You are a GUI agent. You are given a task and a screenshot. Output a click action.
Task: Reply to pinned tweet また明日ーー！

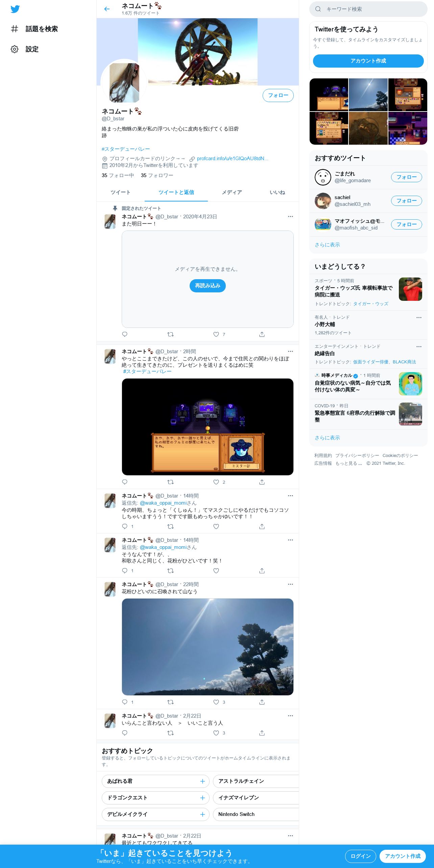(125, 334)
